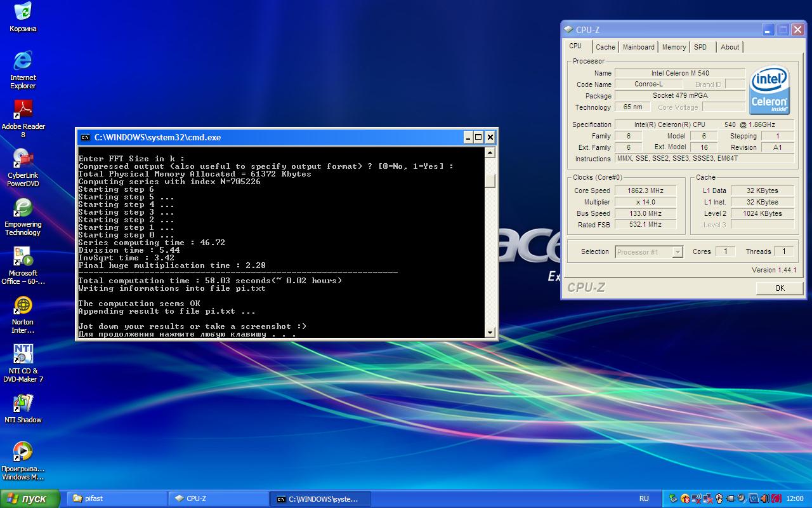Click the 'The computation seems OK' line
This screenshot has width=812, height=508.
click(x=139, y=304)
